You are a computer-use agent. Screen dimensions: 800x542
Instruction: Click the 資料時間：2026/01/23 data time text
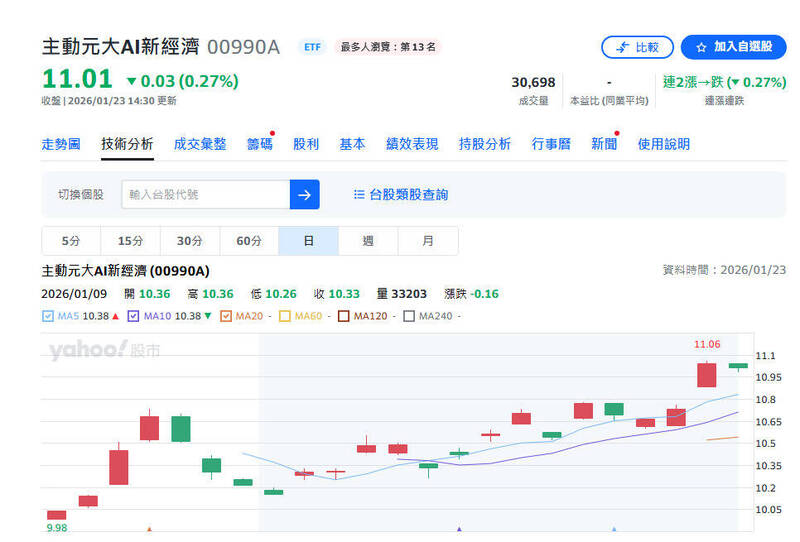pyautogui.click(x=724, y=270)
